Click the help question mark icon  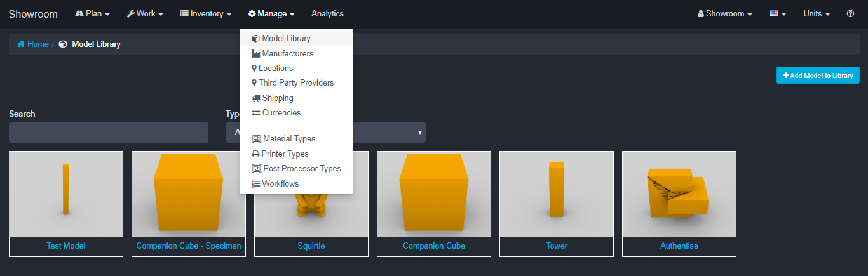(x=850, y=14)
